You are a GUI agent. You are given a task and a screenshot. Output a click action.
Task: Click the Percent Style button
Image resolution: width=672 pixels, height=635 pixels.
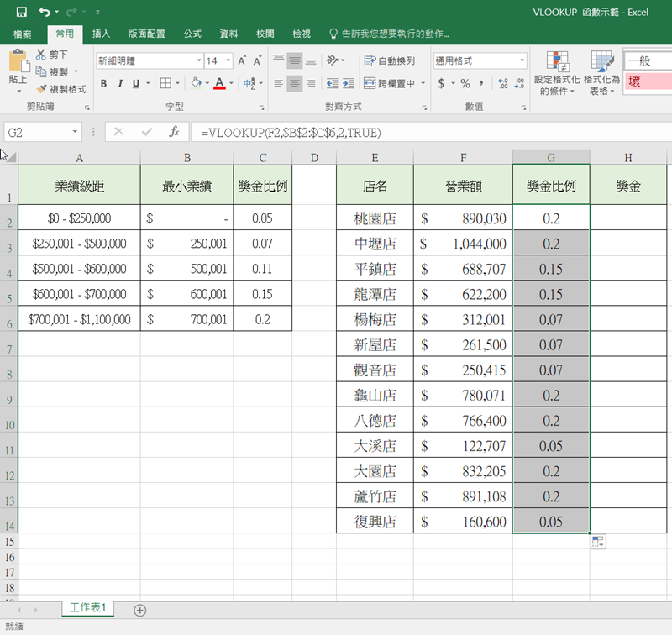(x=464, y=83)
